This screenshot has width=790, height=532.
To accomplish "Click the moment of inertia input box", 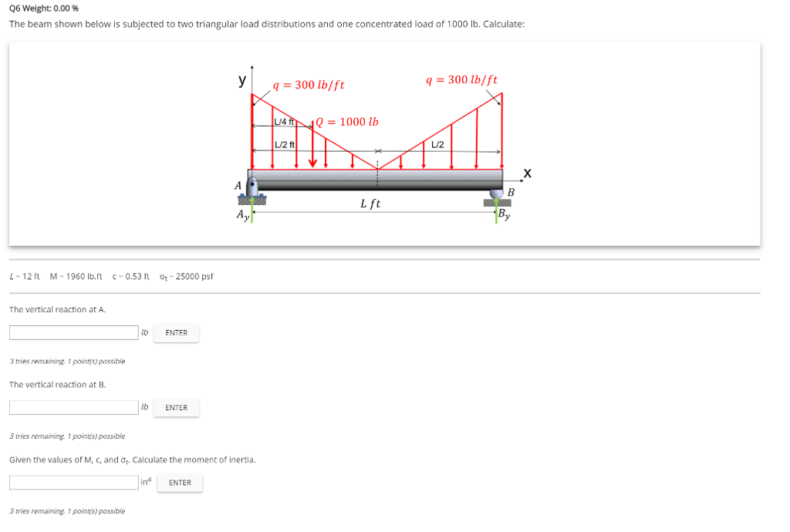I will (x=73, y=481).
